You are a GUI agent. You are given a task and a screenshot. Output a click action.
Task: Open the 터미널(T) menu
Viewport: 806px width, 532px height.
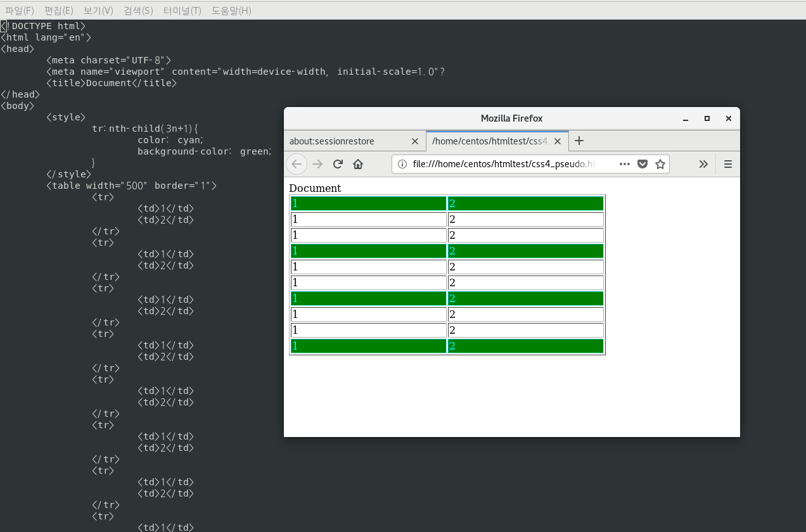pos(182,10)
